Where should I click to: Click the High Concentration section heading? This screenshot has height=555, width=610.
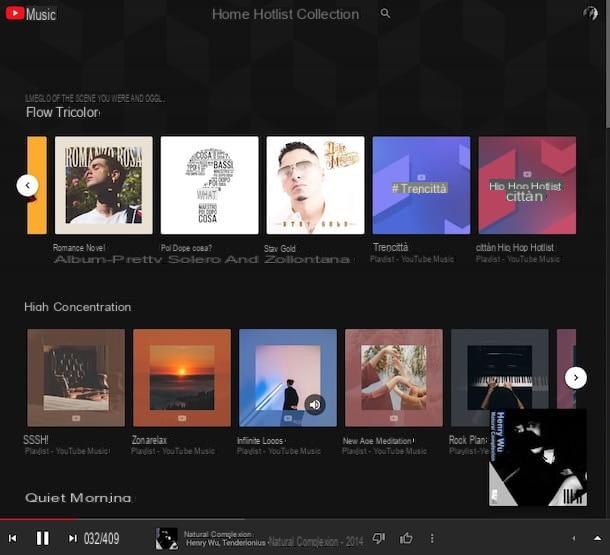(77, 307)
